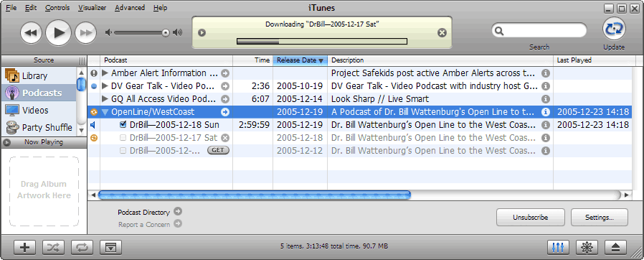Click the low-volume speaker icon

click(108, 32)
